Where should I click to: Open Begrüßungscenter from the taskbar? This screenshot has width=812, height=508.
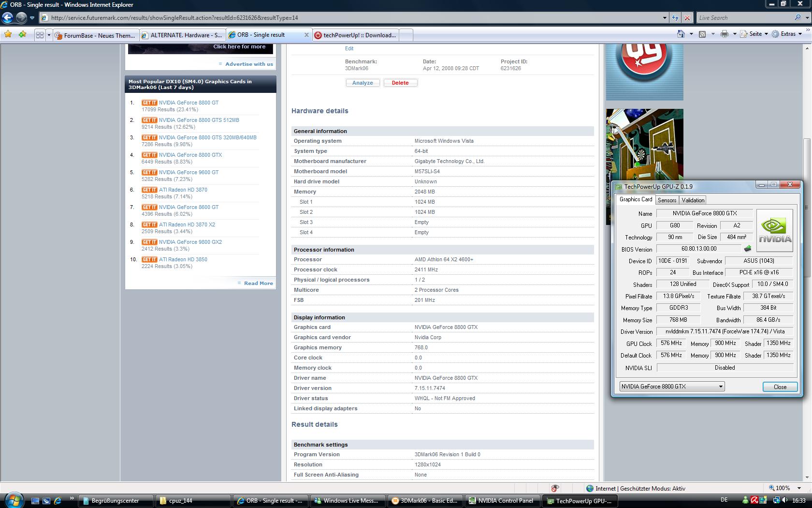[x=116, y=501]
